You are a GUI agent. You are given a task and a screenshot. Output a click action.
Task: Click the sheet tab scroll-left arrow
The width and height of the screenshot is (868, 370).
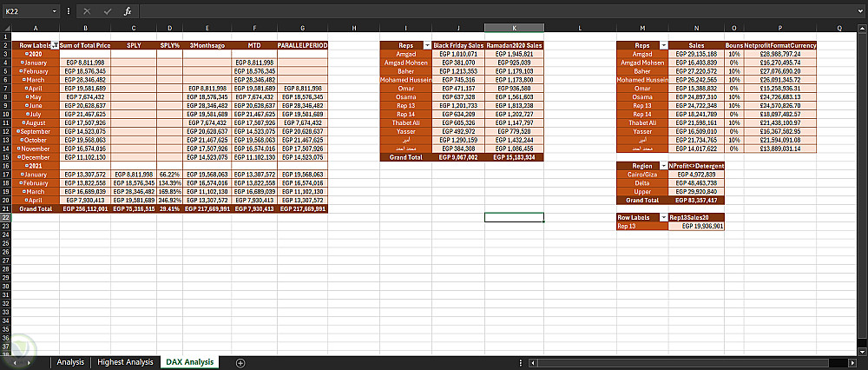click(15, 362)
